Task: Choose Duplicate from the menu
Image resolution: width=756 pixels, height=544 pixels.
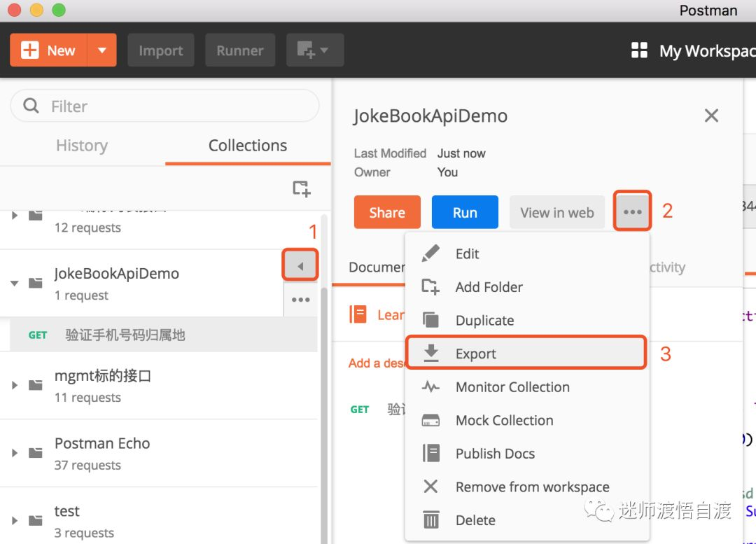Action: click(484, 321)
